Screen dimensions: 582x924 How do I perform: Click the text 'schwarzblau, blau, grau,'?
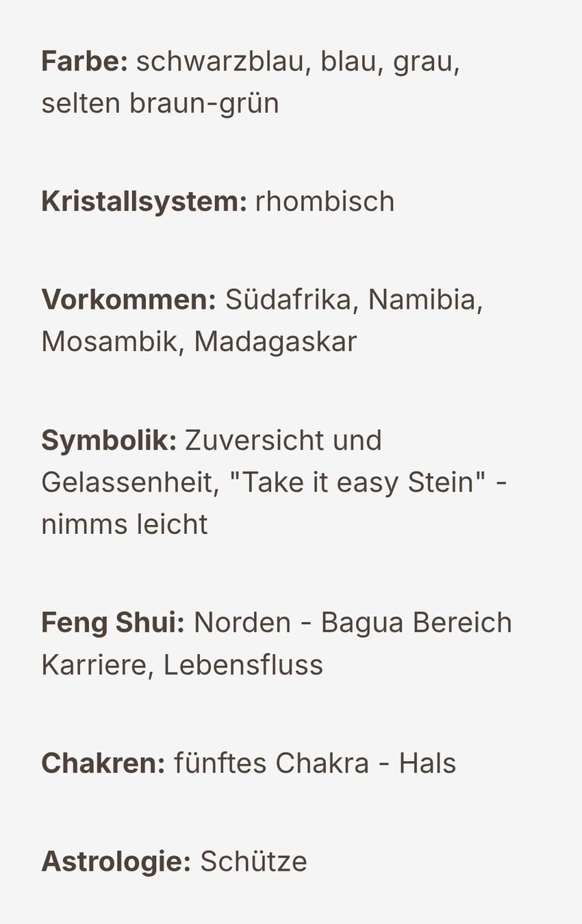coord(299,62)
